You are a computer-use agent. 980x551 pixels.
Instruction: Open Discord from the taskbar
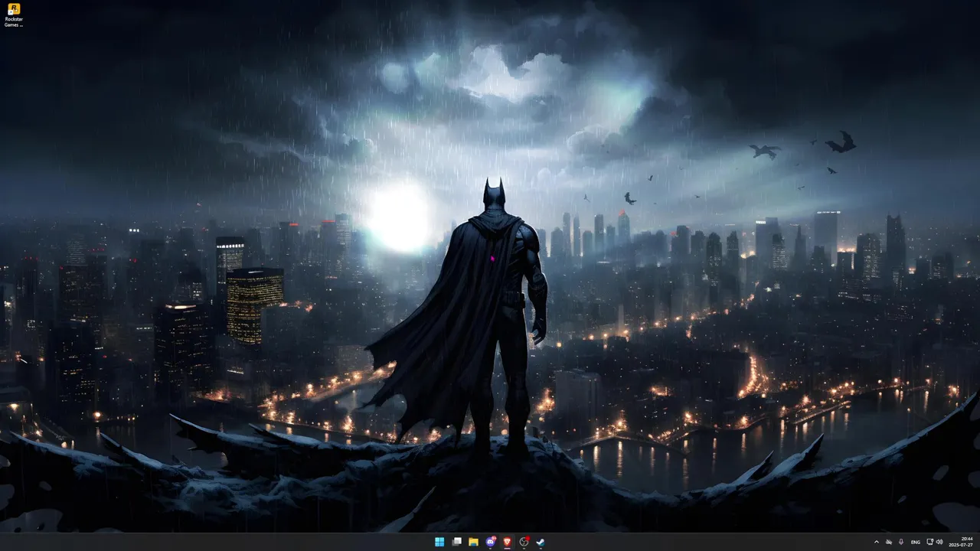pos(490,542)
